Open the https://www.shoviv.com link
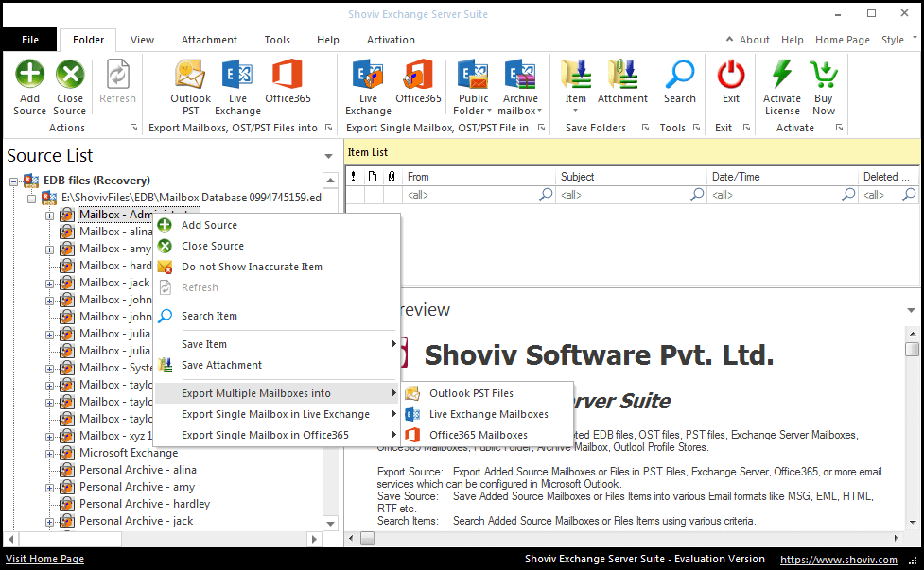 pos(839,560)
